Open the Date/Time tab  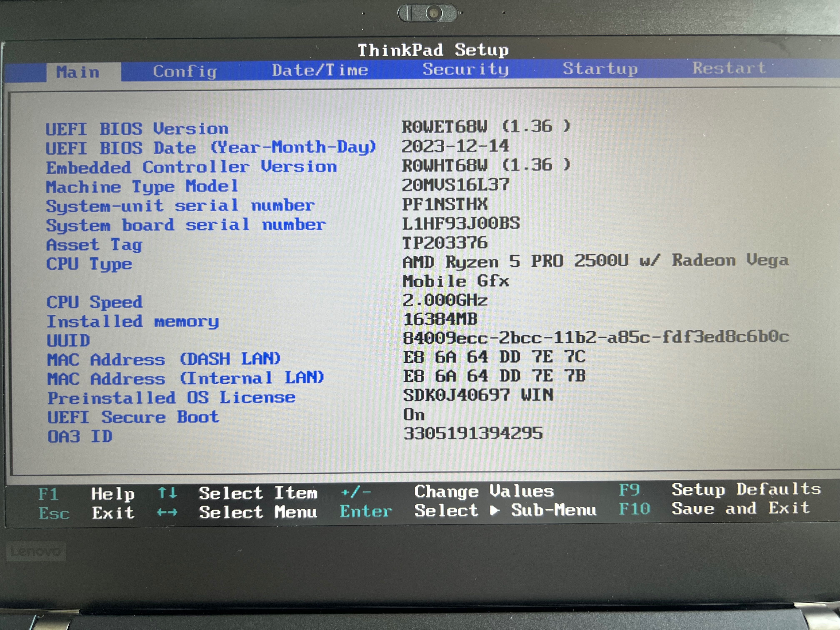[x=320, y=70]
